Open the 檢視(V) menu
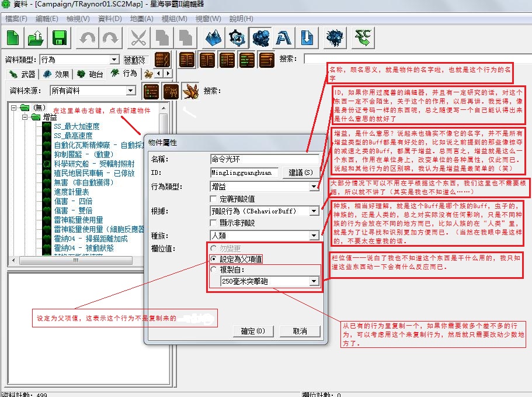The height and width of the screenshot is (397, 532). (78, 19)
